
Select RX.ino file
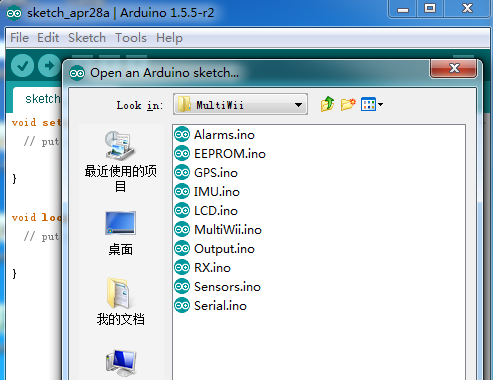click(202, 268)
